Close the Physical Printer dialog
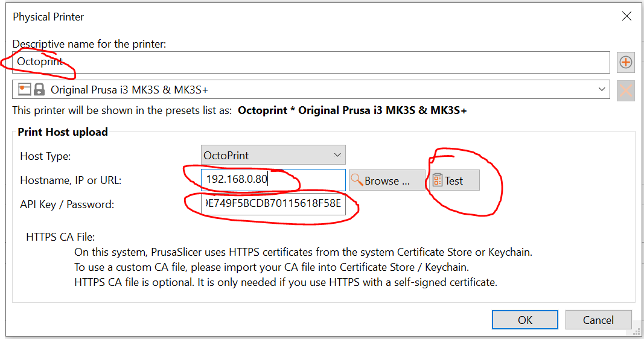Viewport: 644px width, 339px height. coord(626,16)
